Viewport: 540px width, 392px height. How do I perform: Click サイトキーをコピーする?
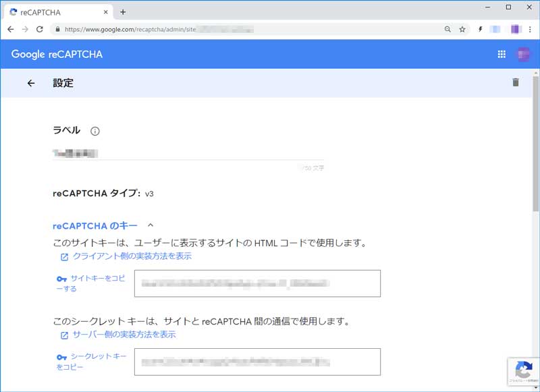point(91,283)
